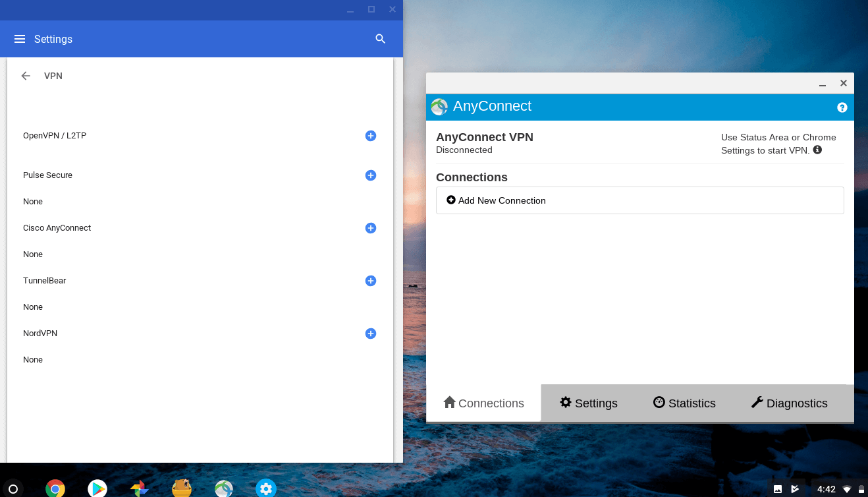Click the VPN page title
This screenshot has height=497, width=868.
[x=53, y=76]
